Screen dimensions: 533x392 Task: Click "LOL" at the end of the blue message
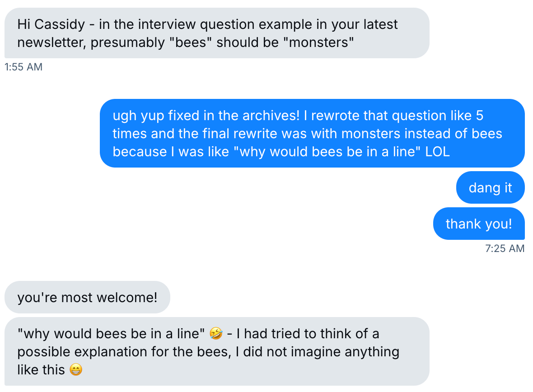[x=438, y=151]
